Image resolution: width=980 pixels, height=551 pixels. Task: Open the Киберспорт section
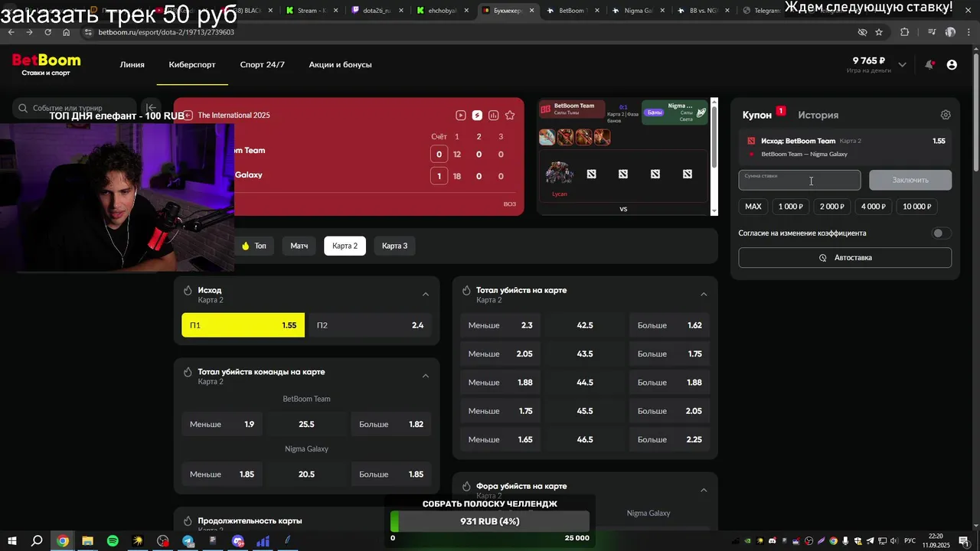[x=192, y=64]
